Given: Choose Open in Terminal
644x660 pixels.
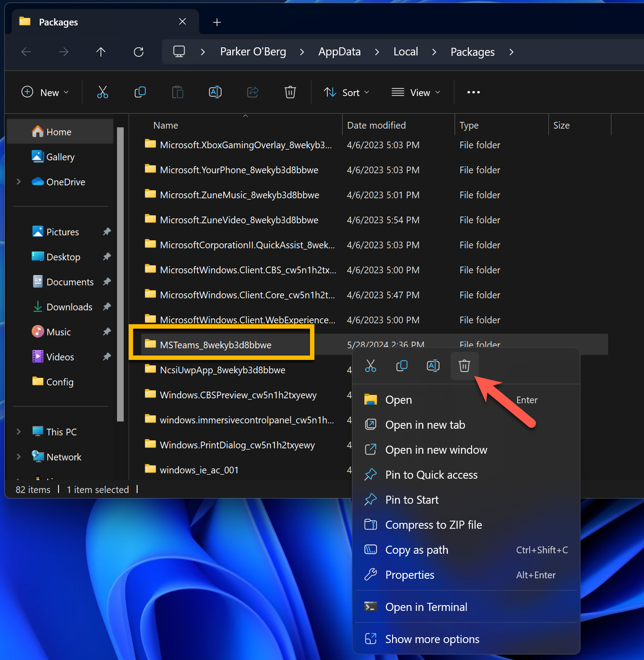Looking at the screenshot, I should click(x=466, y=607).
